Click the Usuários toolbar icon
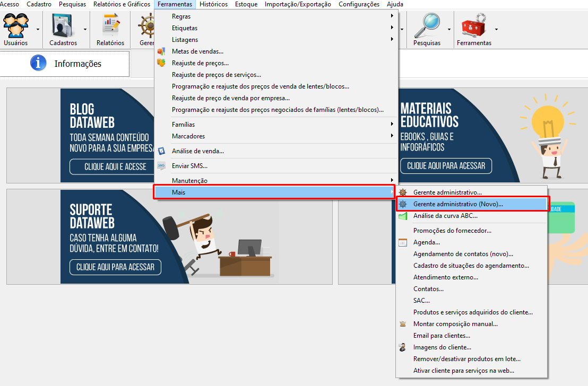Image resolution: width=588 pixels, height=386 pixels. coord(15,25)
